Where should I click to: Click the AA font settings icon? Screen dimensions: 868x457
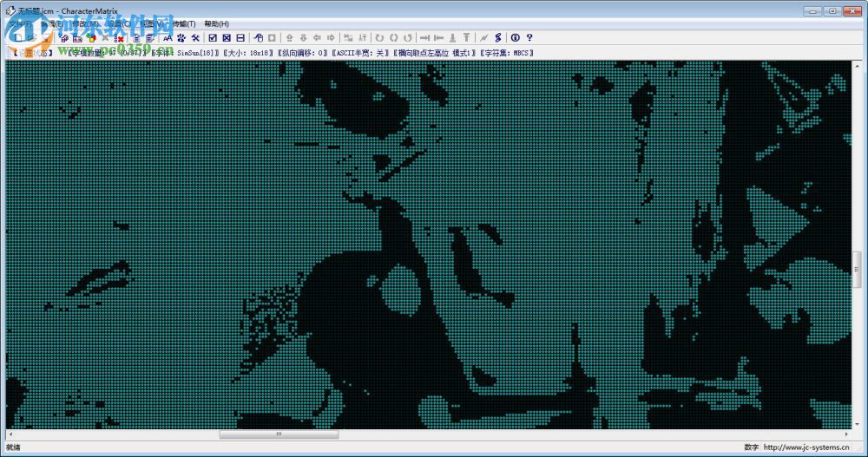[x=168, y=37]
